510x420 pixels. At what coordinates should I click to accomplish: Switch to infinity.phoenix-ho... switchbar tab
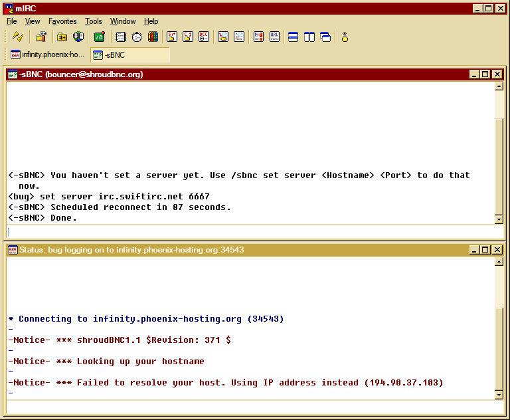pyautogui.click(x=48, y=54)
